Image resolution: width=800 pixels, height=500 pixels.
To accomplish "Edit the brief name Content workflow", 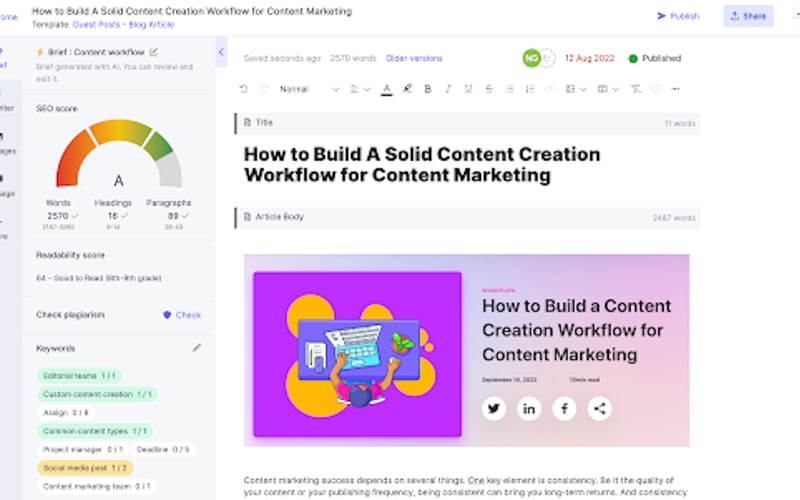I will click(154, 52).
